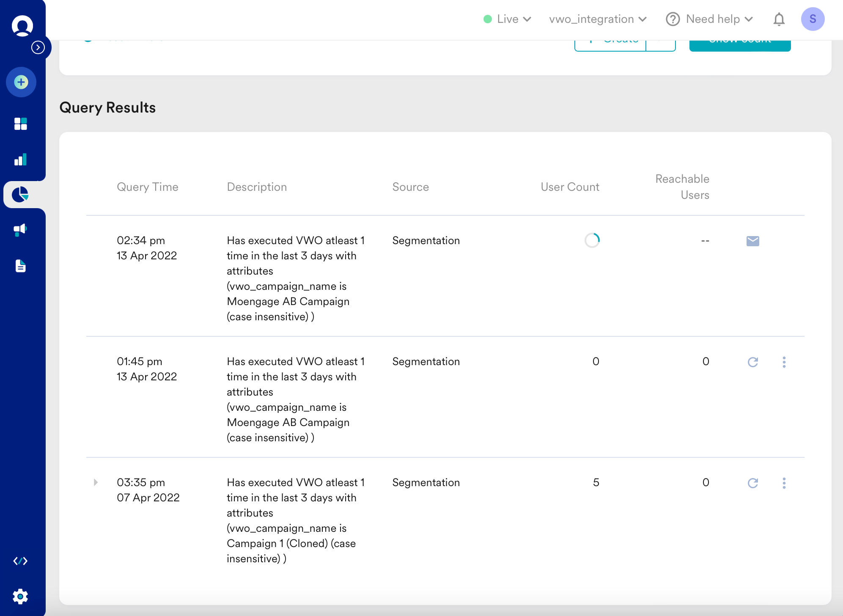The width and height of the screenshot is (843, 616).
Task: Expand the 03:35 pm query row
Action: click(x=96, y=482)
